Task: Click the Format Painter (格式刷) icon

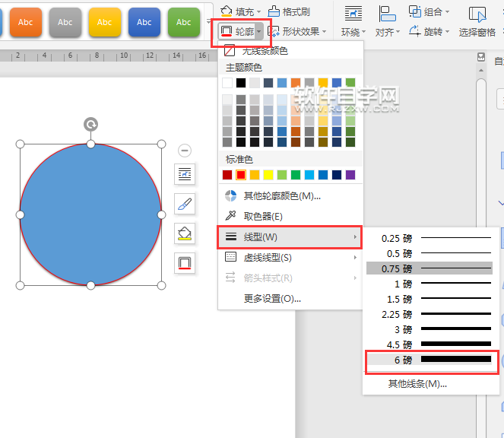Action: point(274,11)
